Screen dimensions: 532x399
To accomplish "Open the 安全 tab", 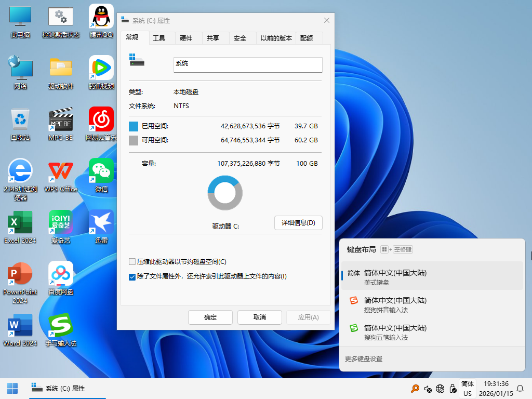I will (x=240, y=38).
